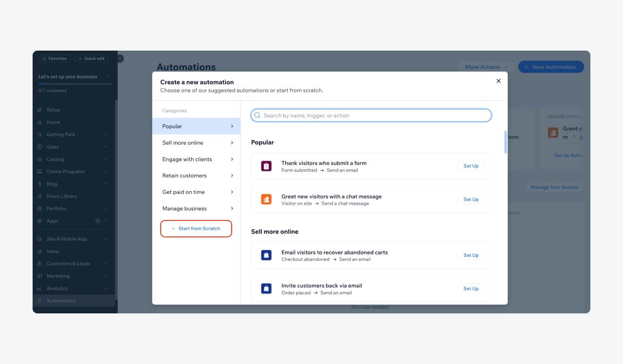Click the chat message automation icon

pyautogui.click(x=266, y=199)
